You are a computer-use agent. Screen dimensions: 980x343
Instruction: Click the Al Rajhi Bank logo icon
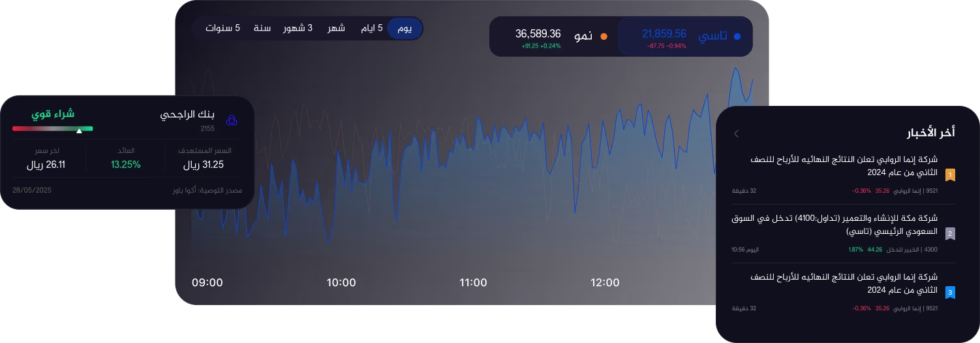pos(231,120)
